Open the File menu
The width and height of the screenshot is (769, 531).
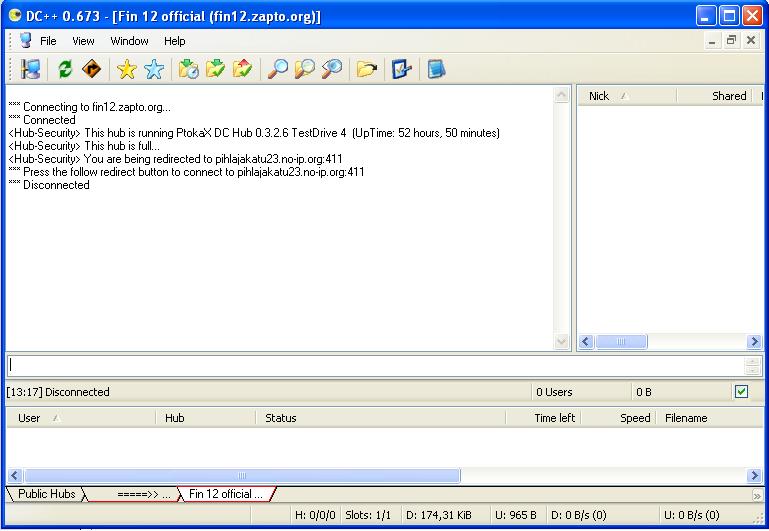[x=48, y=41]
